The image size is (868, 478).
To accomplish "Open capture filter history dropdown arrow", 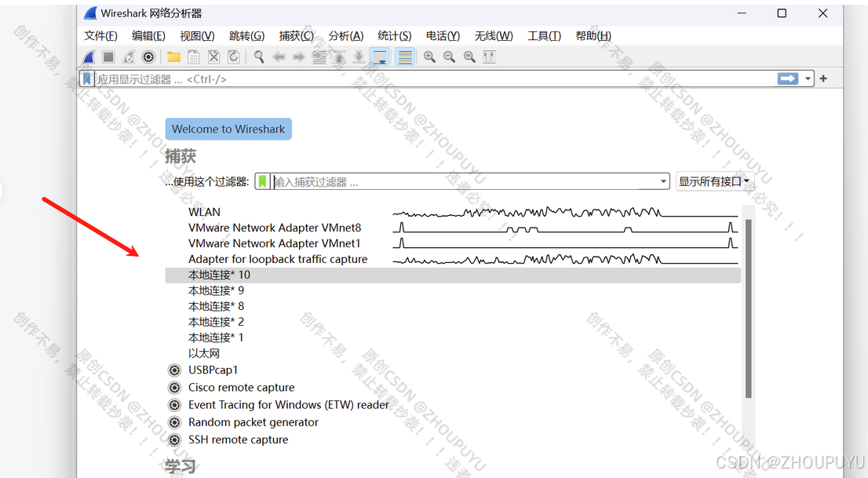I will (x=663, y=181).
